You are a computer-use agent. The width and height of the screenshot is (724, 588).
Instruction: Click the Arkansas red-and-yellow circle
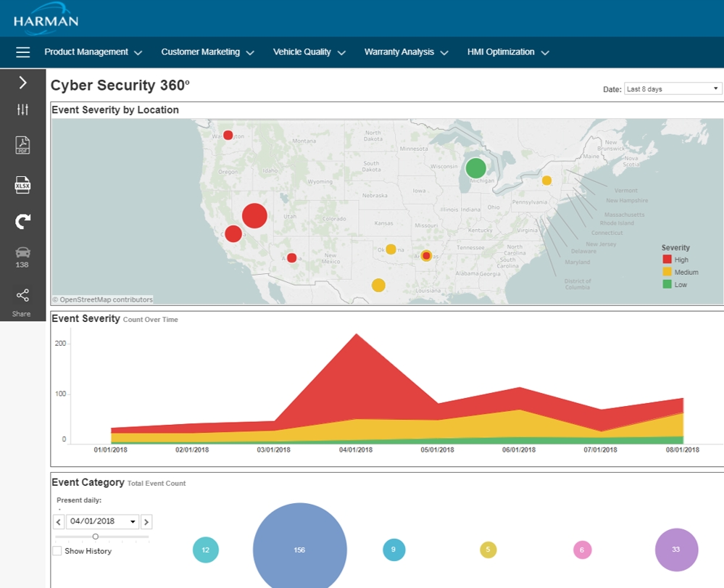[426, 255]
